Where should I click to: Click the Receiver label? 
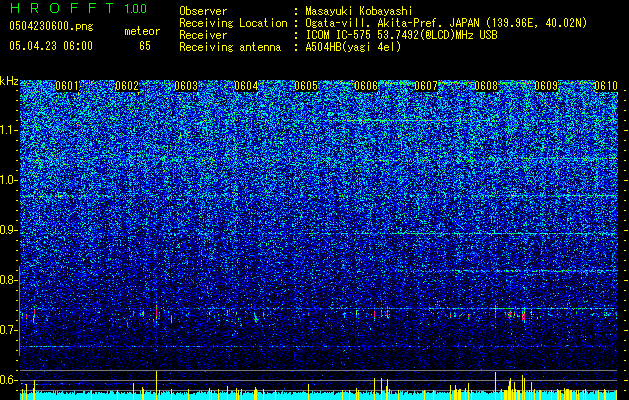pyautogui.click(x=203, y=35)
